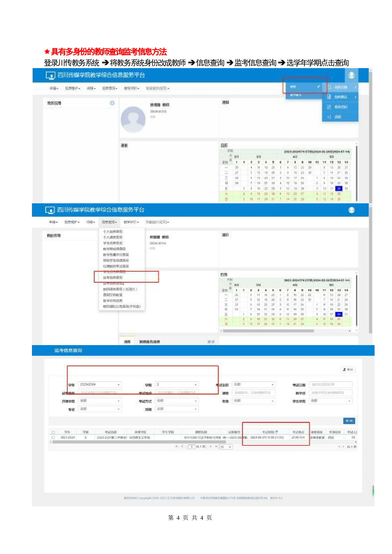Click the 更多 link beside messages
The image size is (392, 554).
211,342
